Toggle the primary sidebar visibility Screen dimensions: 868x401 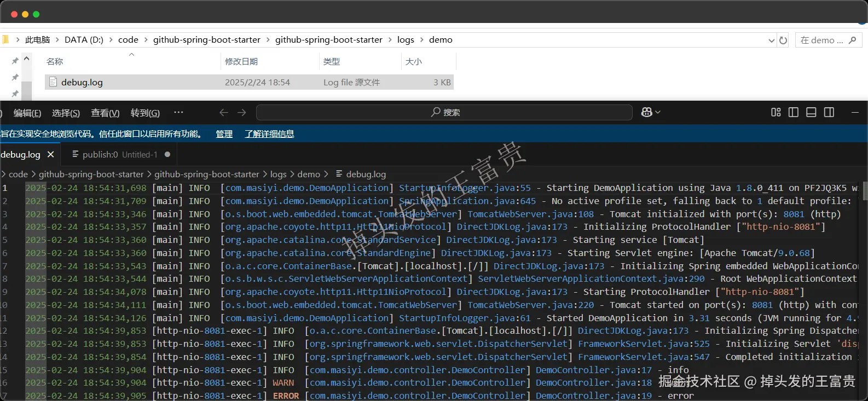794,112
